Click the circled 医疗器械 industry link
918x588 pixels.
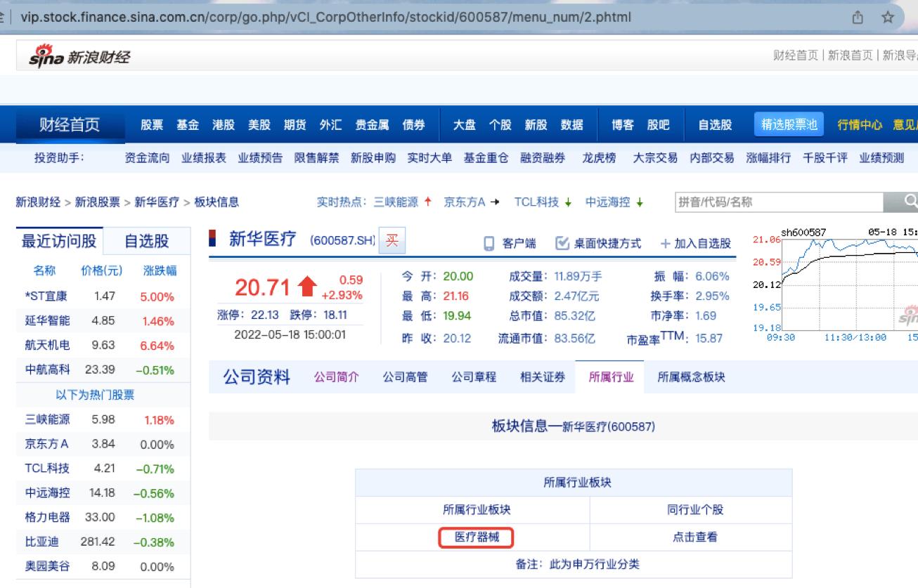click(x=476, y=537)
